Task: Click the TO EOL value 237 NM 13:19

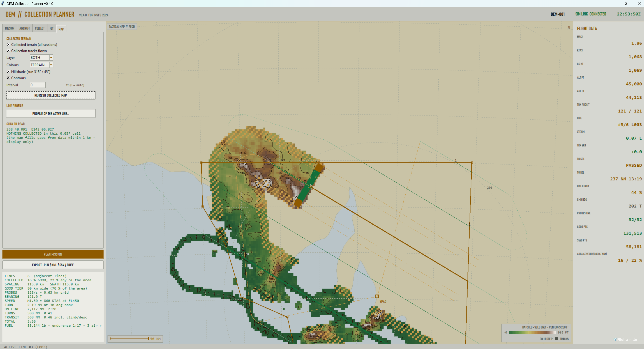Action: click(x=626, y=179)
